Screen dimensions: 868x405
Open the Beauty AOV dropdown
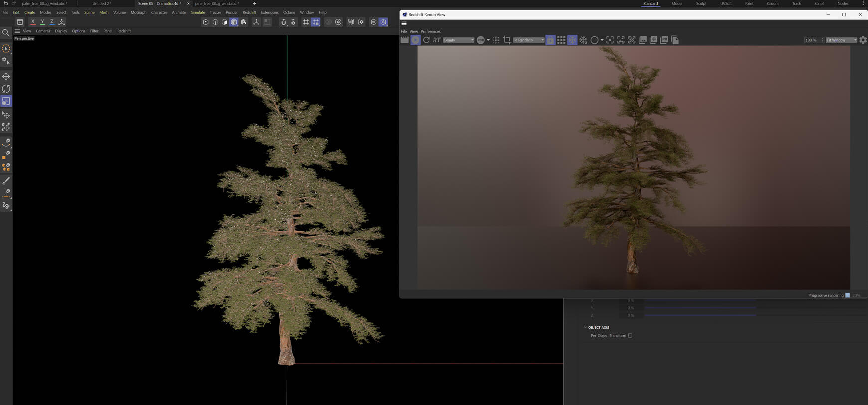pyautogui.click(x=458, y=40)
